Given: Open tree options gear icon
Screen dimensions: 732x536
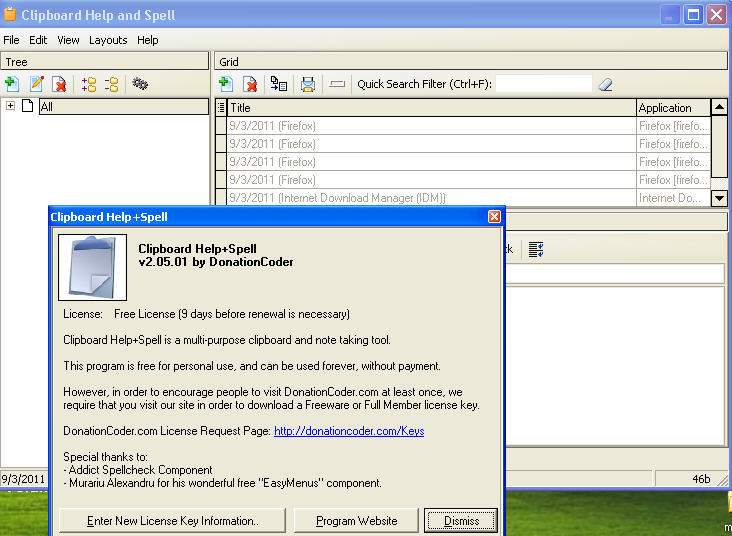Looking at the screenshot, I should point(140,84).
